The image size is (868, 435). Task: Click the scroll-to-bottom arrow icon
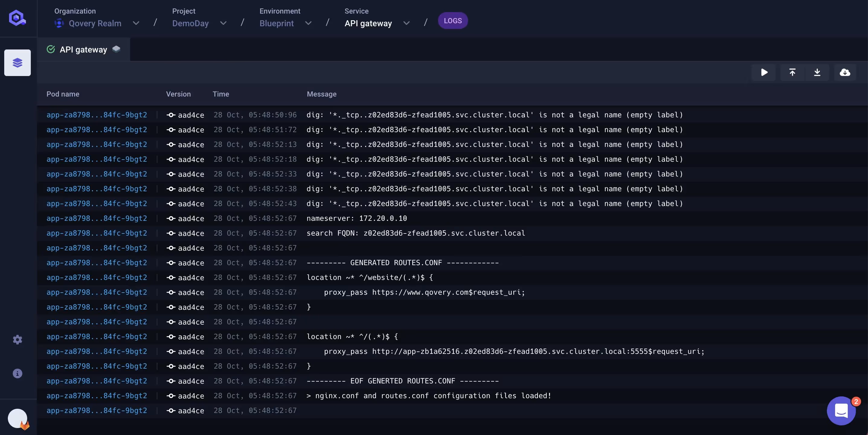pos(818,72)
